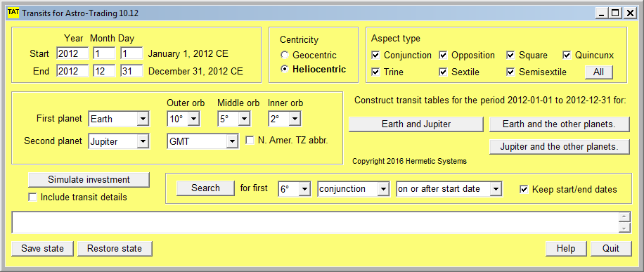Click the Quit button

pos(611,249)
